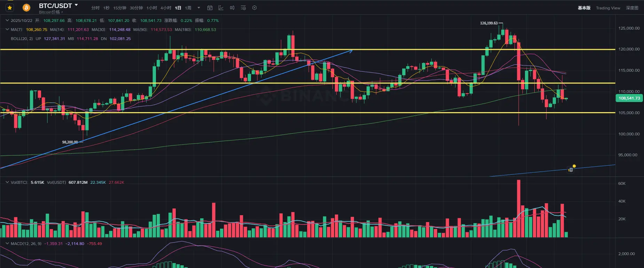Click the BOLL MB value 114,711.28
Image resolution: width=644 pixels, height=268 pixels.
[87, 39]
